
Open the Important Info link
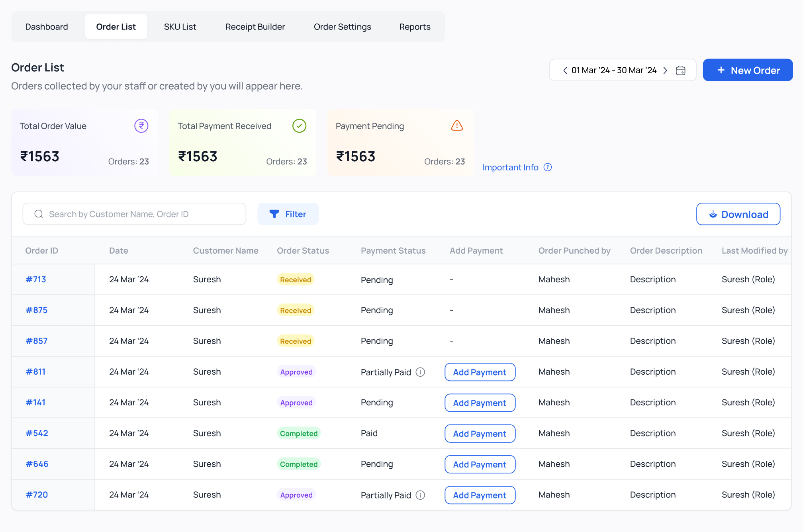(x=510, y=167)
